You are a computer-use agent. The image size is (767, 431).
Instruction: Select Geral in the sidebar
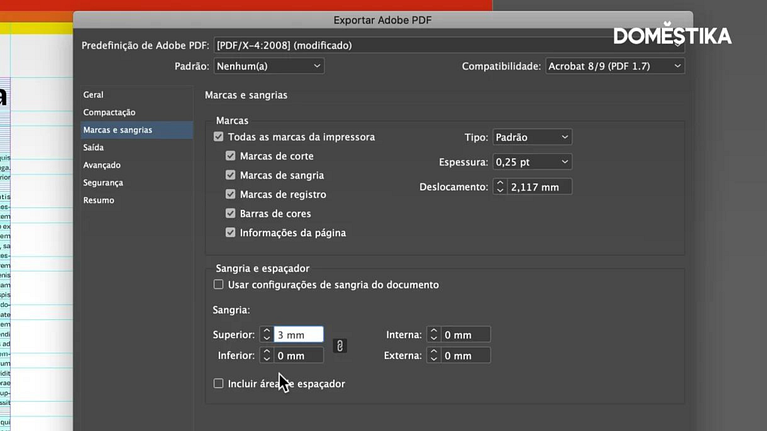click(93, 95)
